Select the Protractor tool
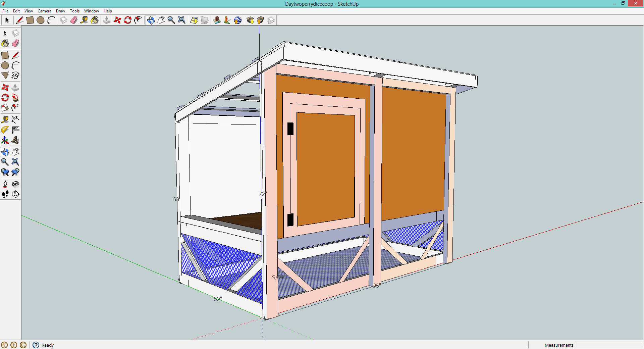 coord(5,130)
